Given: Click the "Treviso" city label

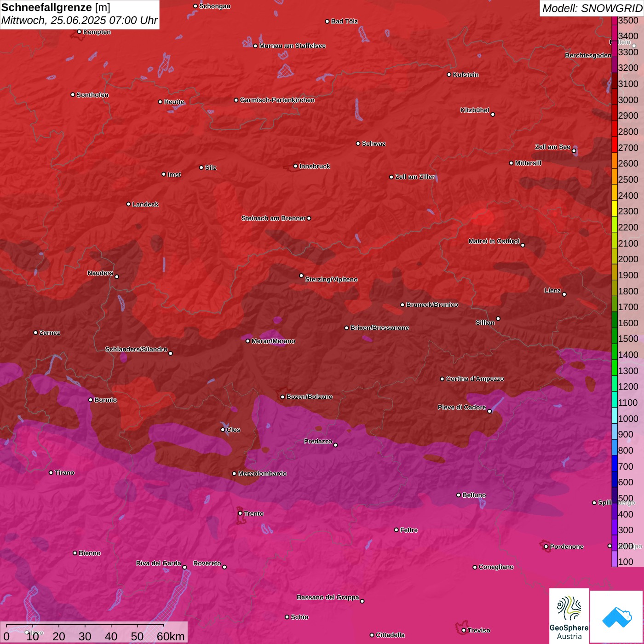Looking at the screenshot, I should coord(479,630).
